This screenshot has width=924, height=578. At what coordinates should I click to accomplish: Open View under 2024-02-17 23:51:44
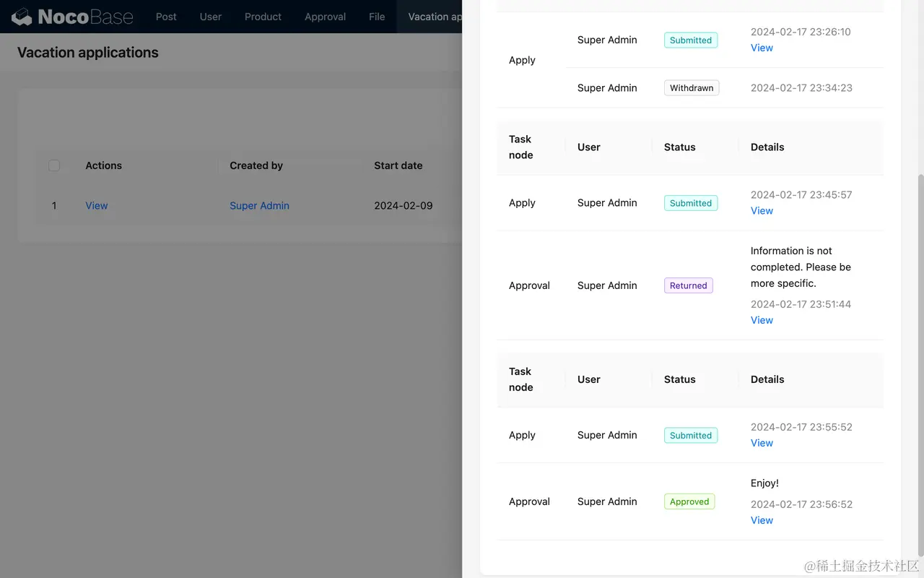tap(762, 320)
